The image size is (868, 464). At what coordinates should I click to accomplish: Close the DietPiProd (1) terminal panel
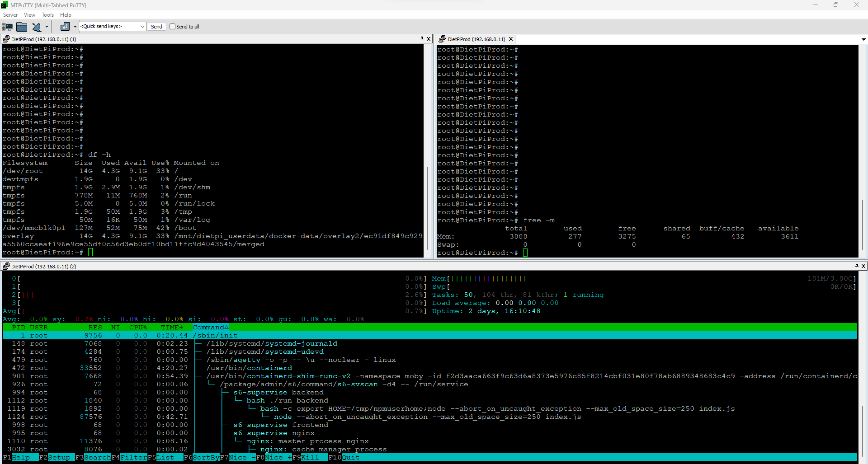point(429,39)
